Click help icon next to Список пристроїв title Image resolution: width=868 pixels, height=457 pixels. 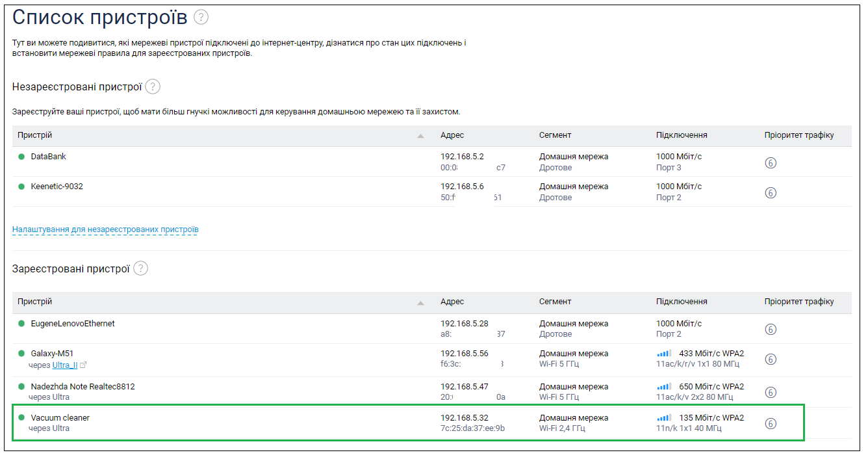[201, 18]
